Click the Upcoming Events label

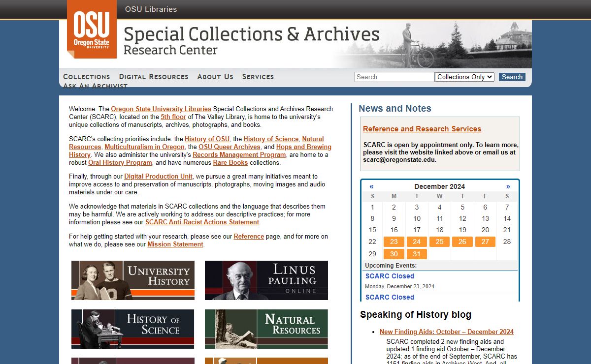click(391, 266)
